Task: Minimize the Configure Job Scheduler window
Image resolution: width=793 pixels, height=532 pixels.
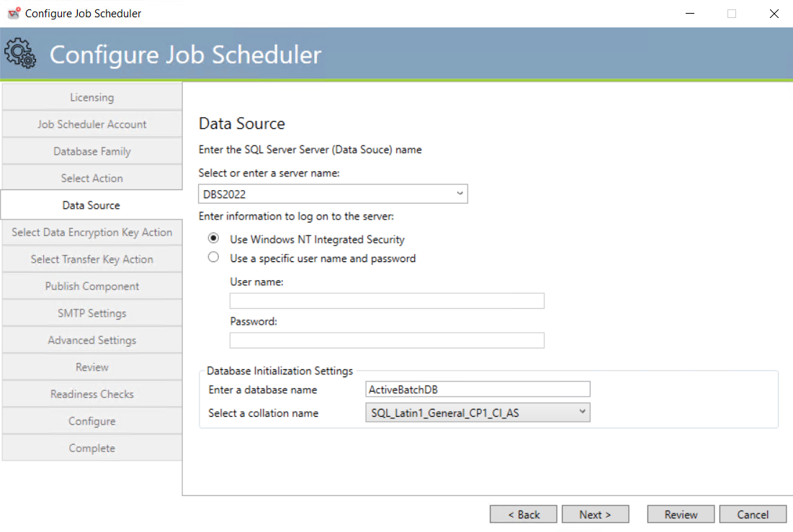Action: (x=690, y=14)
